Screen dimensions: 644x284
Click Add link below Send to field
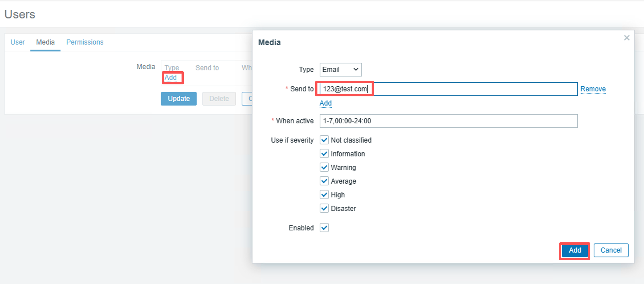click(325, 103)
